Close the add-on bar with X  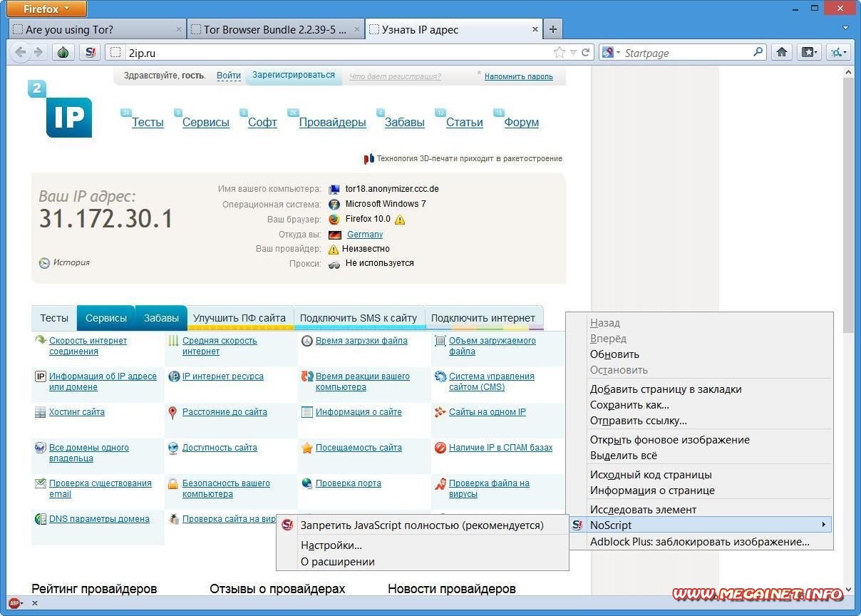[x=34, y=603]
